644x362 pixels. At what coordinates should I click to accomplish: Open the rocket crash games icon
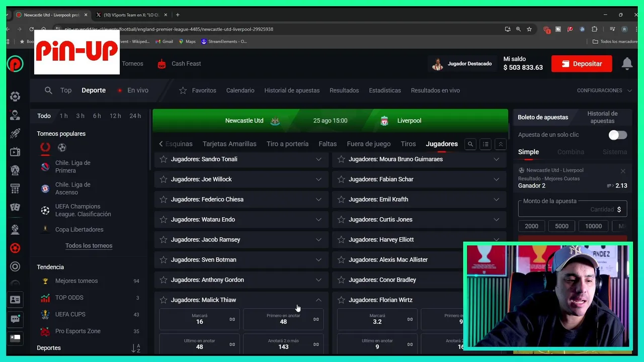coord(15,134)
